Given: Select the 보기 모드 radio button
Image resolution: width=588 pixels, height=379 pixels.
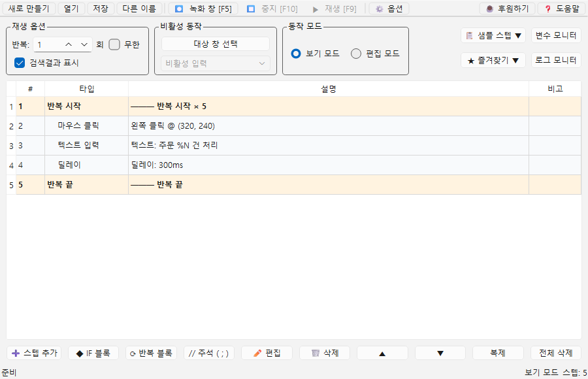Looking at the screenshot, I should coord(296,54).
